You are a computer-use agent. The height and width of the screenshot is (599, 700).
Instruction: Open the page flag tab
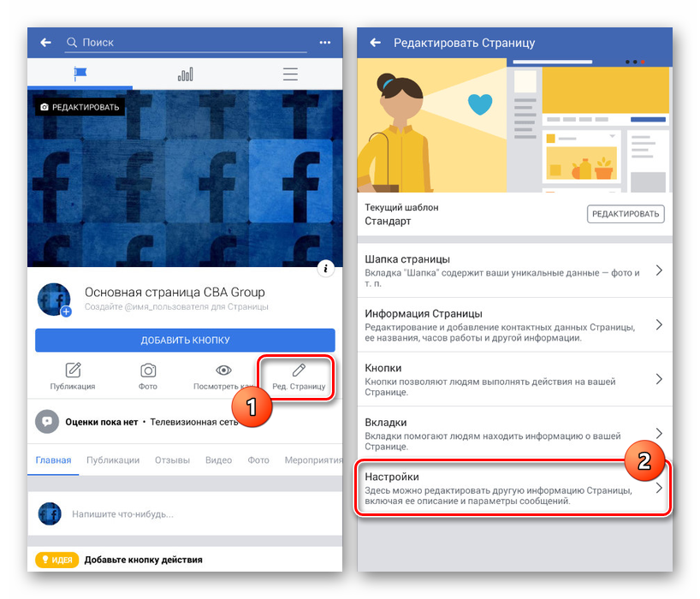80,74
